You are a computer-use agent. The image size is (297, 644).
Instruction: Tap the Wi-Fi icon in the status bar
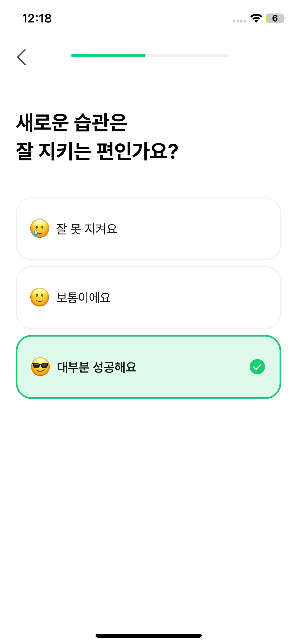pyautogui.click(x=256, y=18)
